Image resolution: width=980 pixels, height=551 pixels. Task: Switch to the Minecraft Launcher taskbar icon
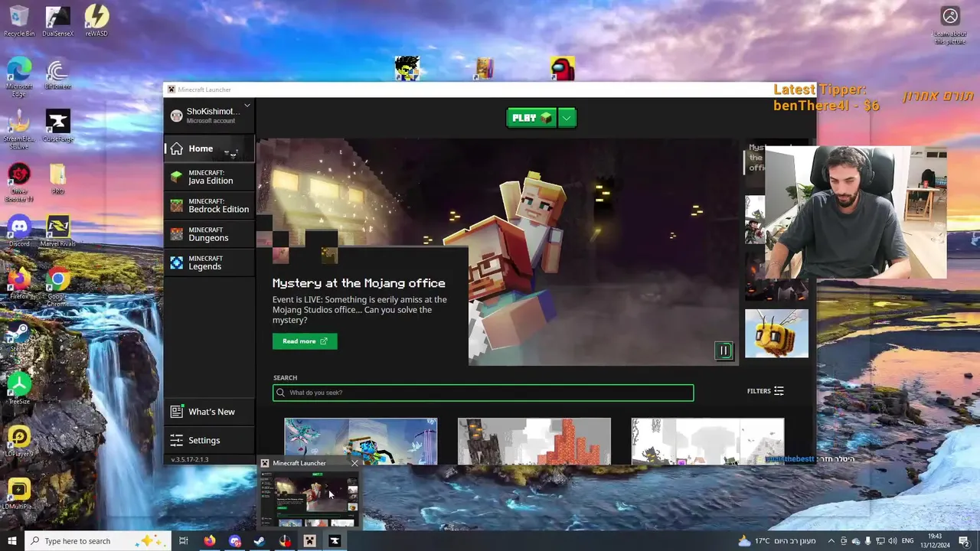[x=309, y=541]
